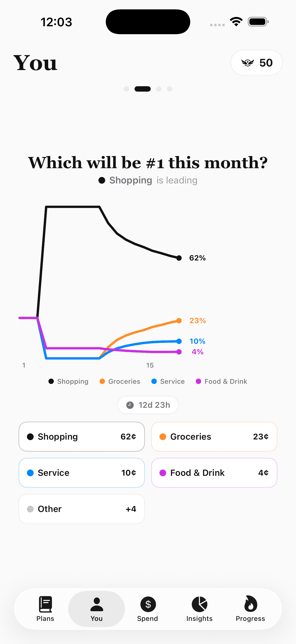Pick the Food & Drink 4¢ option
Screen dimensions: 296x644
pos(214,473)
